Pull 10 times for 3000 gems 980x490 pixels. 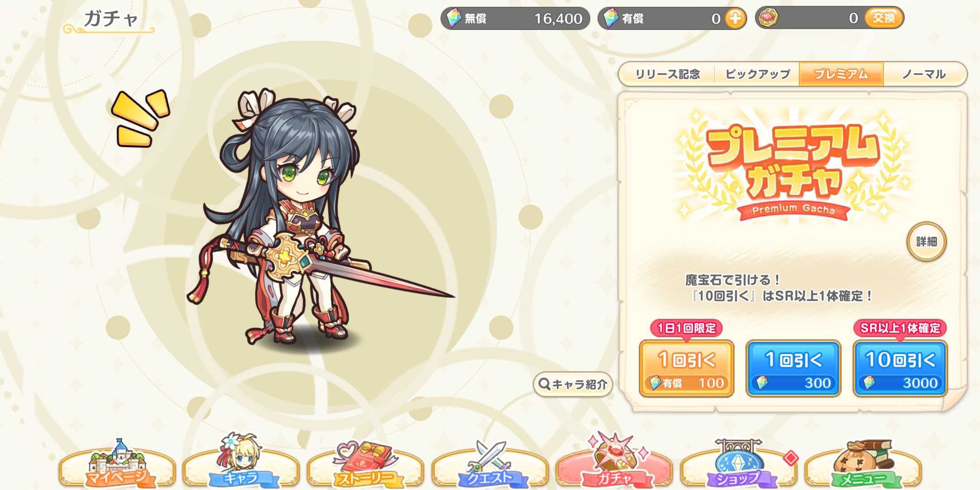pos(901,368)
